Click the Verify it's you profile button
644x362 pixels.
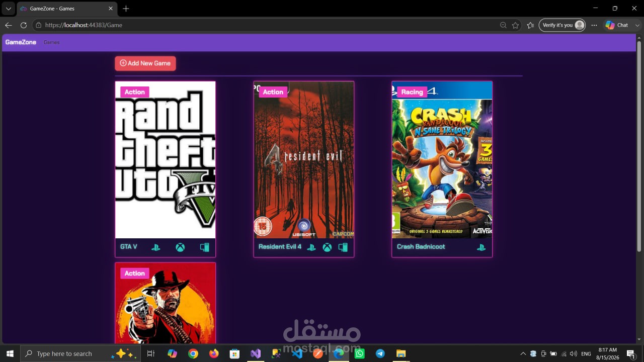click(562, 25)
